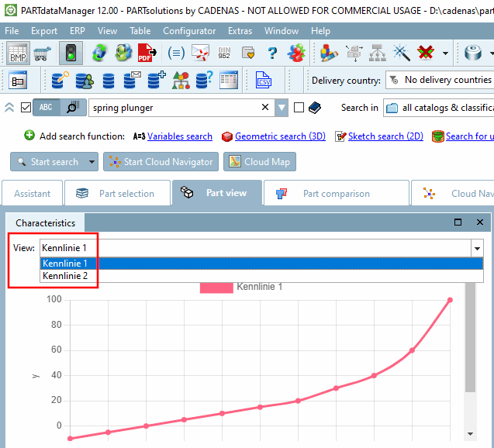Viewport: 494px width, 448px height.
Task: Toggle the checkbox beside the ABC button
Action: click(x=26, y=108)
